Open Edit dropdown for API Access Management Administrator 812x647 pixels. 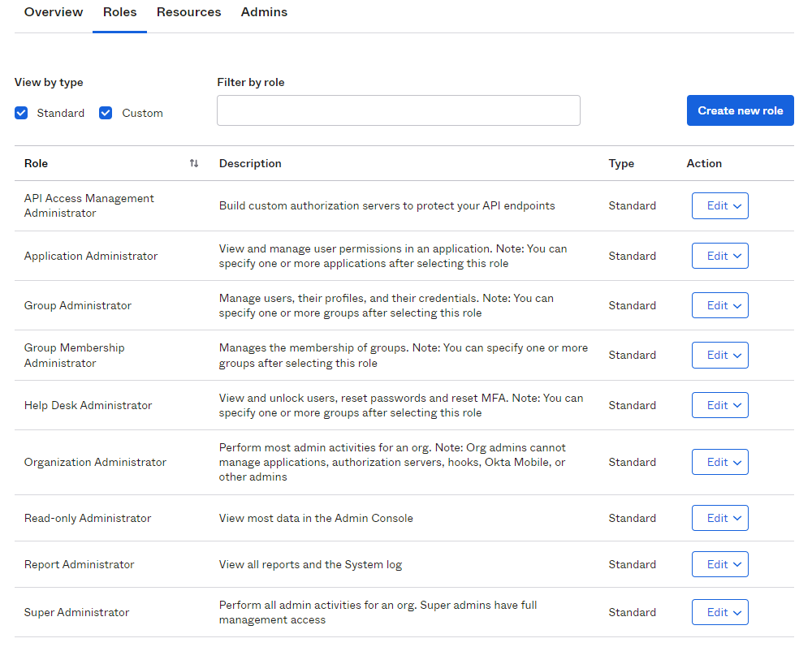719,206
